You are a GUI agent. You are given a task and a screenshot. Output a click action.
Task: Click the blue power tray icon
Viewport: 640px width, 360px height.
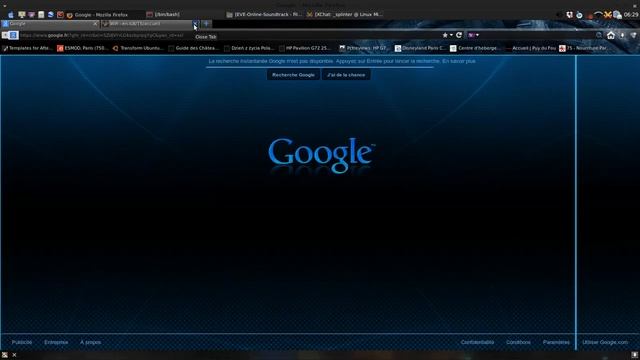(579, 15)
